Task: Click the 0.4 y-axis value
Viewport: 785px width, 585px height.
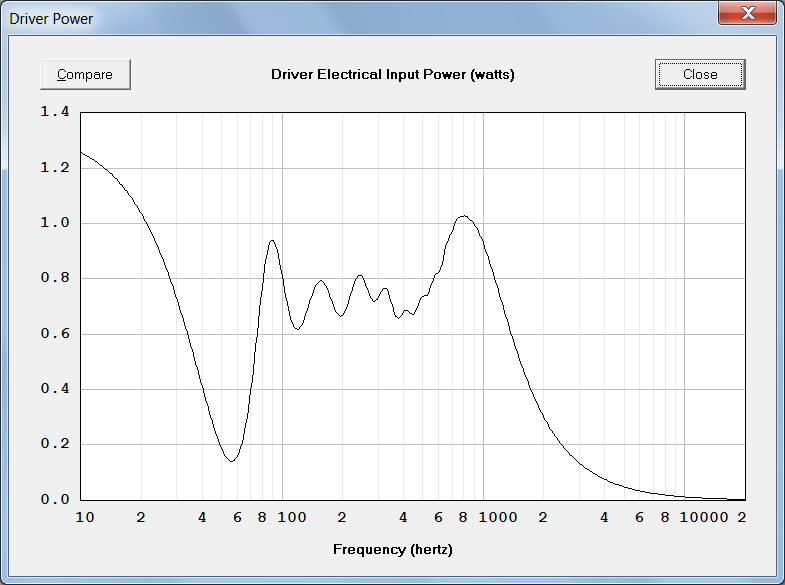Action: tap(55, 389)
